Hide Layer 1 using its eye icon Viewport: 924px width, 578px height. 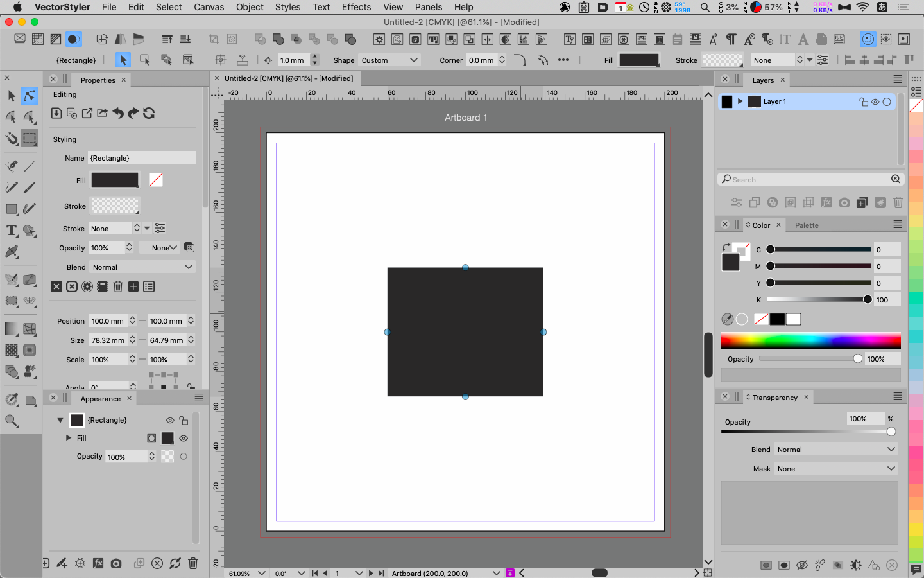pos(875,101)
